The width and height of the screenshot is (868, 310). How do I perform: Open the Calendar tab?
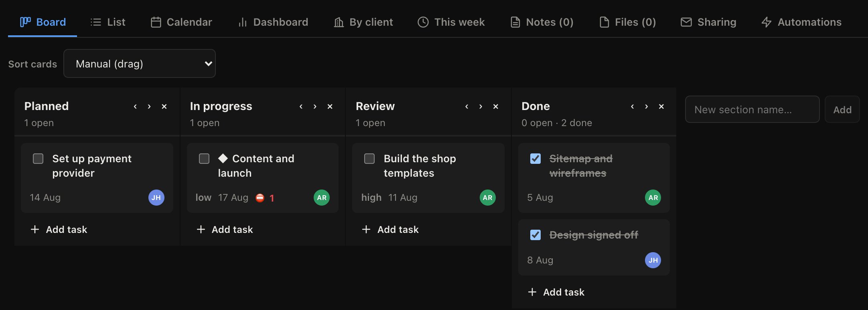point(181,22)
